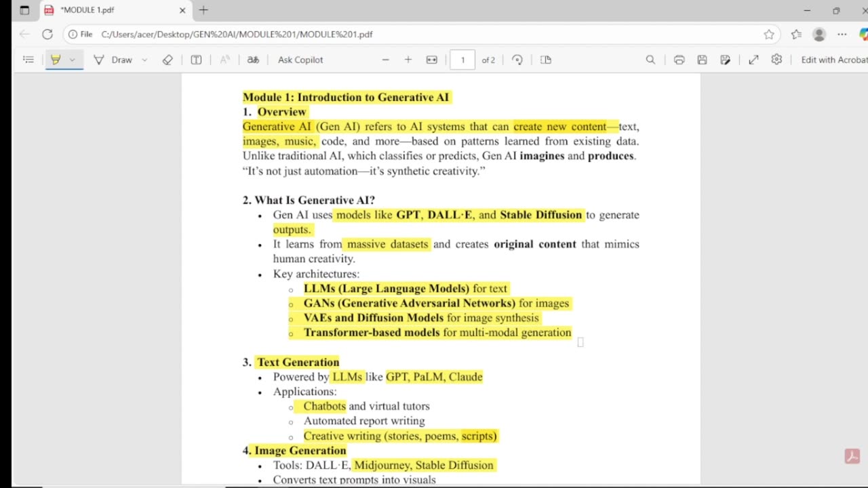Click the '1. Overview' heading
This screenshot has width=868, height=488.
[275, 112]
